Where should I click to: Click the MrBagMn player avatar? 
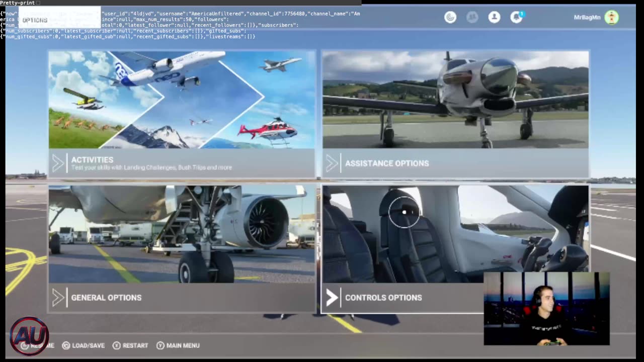click(611, 18)
